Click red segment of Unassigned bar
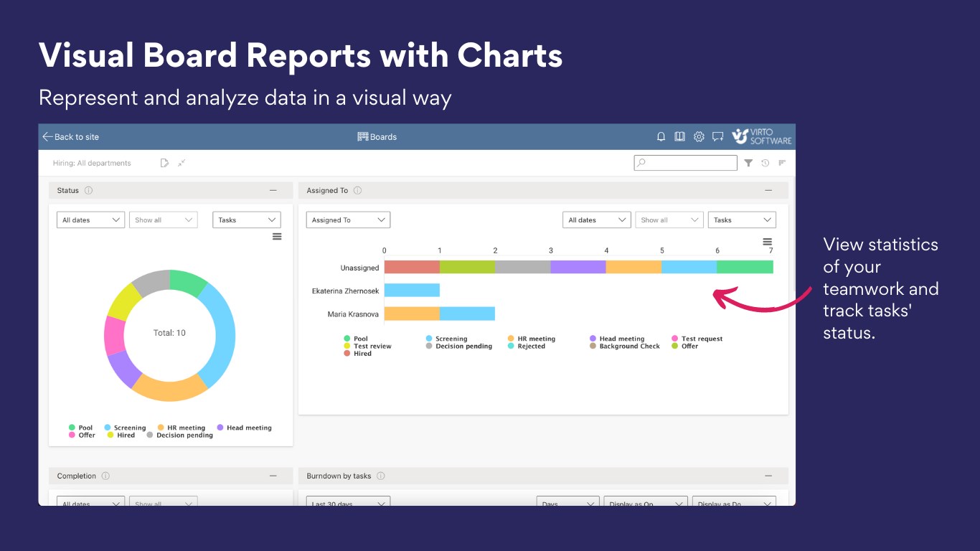 [412, 267]
